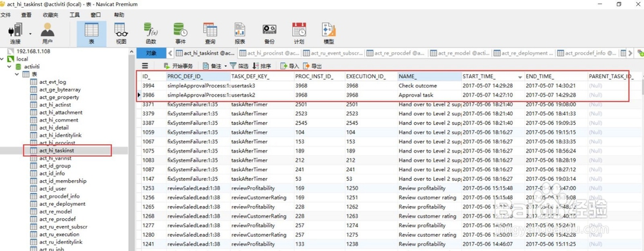Click the Import (导入) button

coord(290,66)
